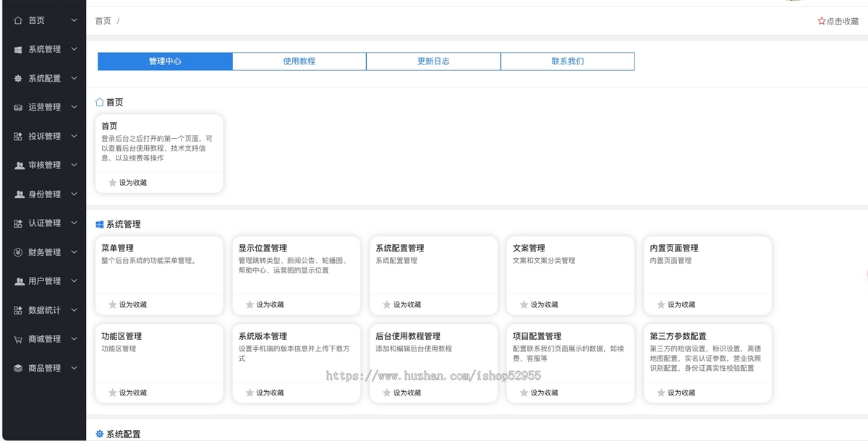Click the 内置页面管理 card title
The width and height of the screenshot is (868, 441).
(x=674, y=248)
